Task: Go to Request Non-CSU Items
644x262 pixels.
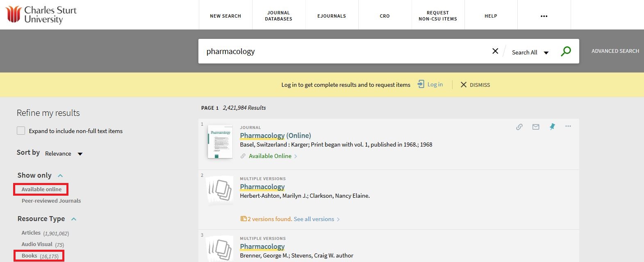Action: pyautogui.click(x=438, y=16)
